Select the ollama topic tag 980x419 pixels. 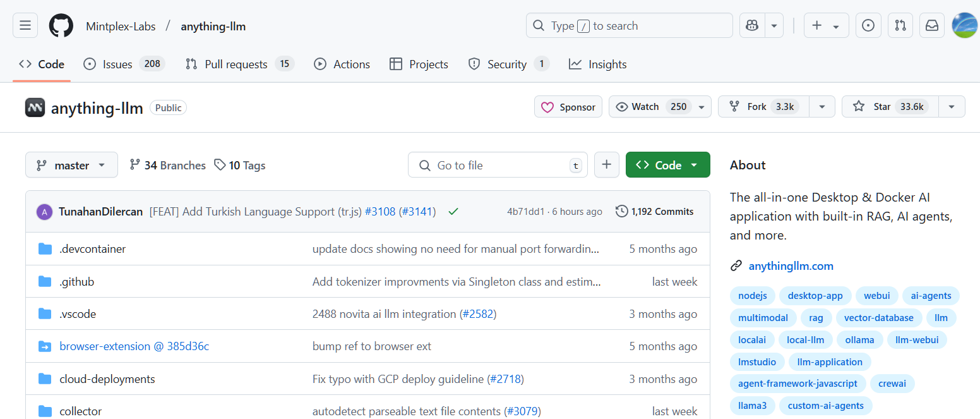pyautogui.click(x=860, y=340)
